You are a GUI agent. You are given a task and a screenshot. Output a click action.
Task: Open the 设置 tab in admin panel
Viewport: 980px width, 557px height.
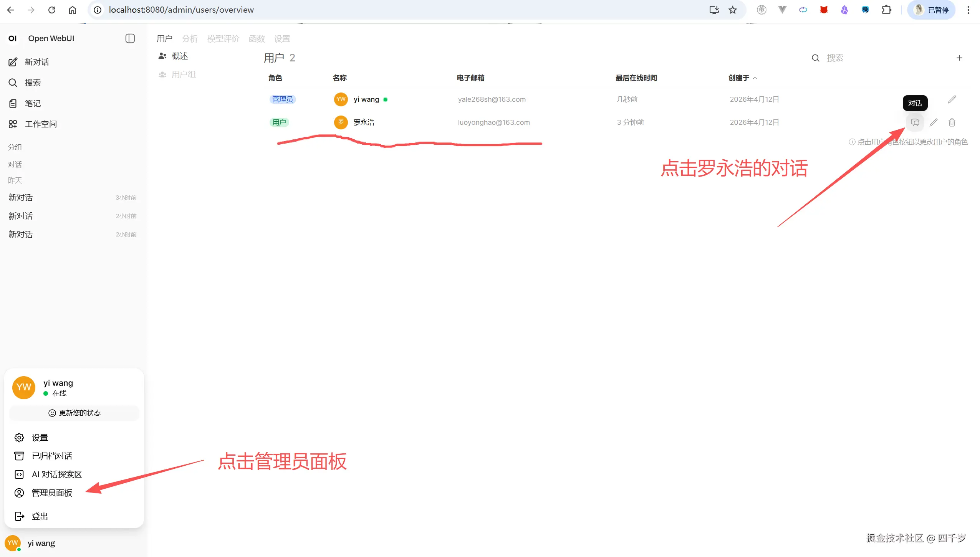point(281,38)
